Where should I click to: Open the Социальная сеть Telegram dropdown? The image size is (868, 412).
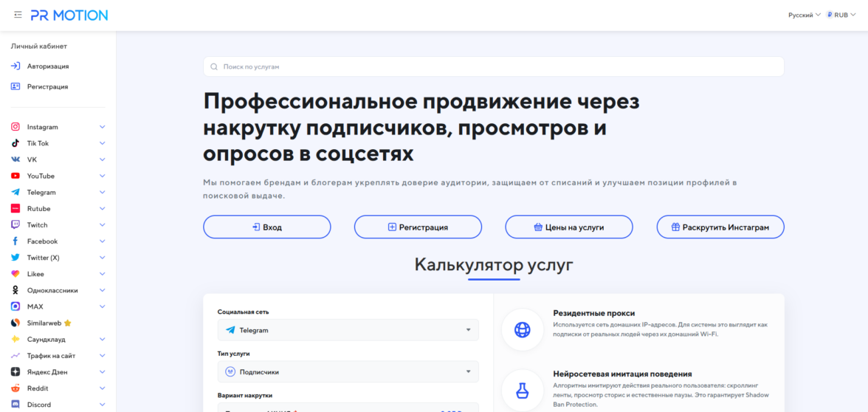tap(348, 330)
